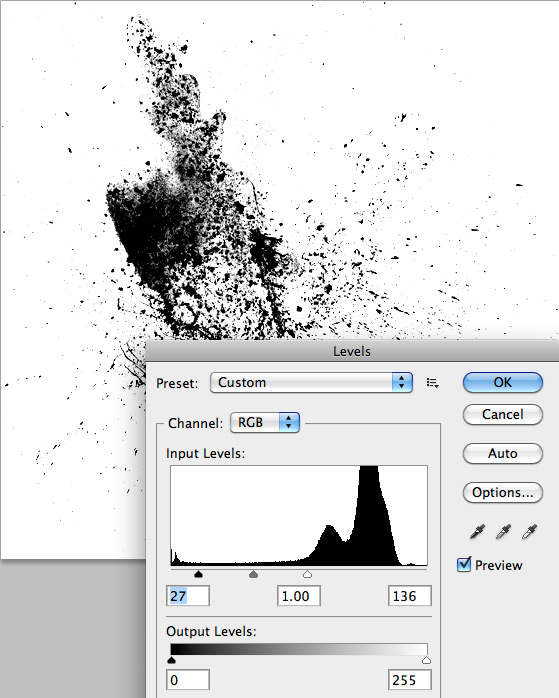Viewport: 559px width, 698px height.
Task: Click the input white point slider triangle
Action: (307, 574)
